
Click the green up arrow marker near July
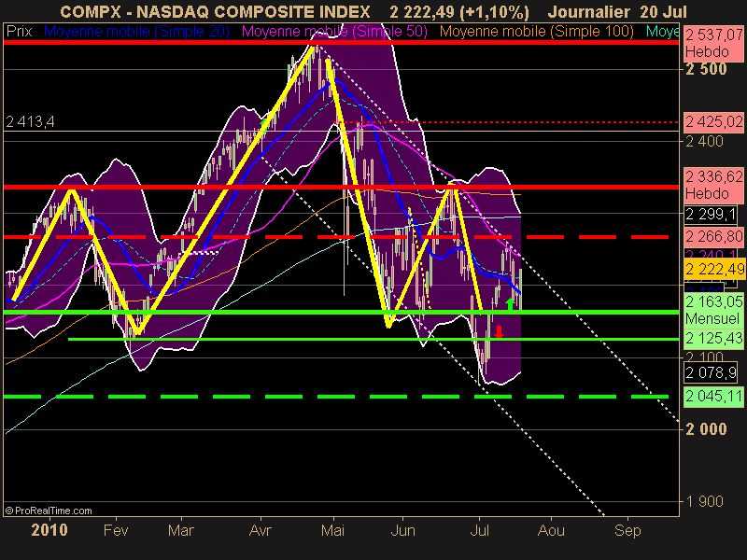coord(510,304)
